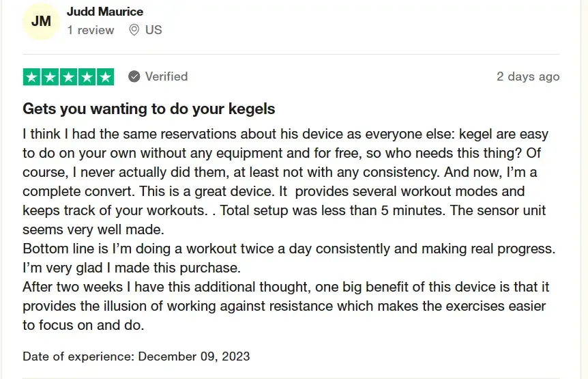Open Judd Maurice's reviewer profile

(x=105, y=12)
